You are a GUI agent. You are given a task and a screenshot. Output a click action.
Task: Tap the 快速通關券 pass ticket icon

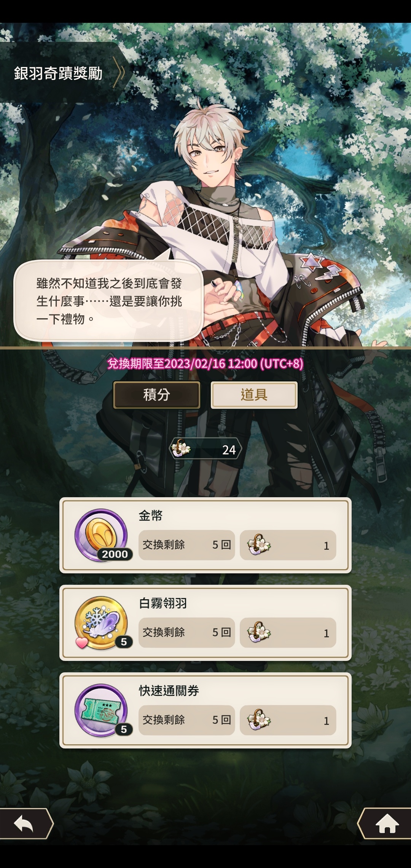(x=102, y=710)
